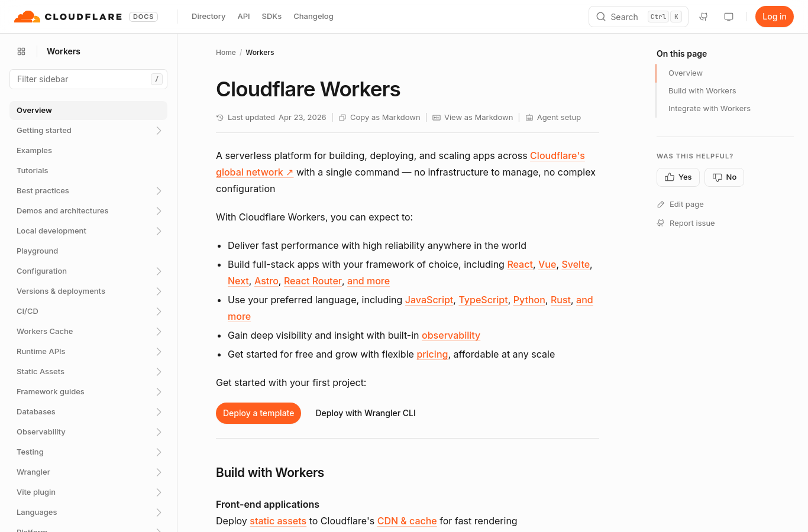Toggle the theme switcher monitor icon

point(729,17)
